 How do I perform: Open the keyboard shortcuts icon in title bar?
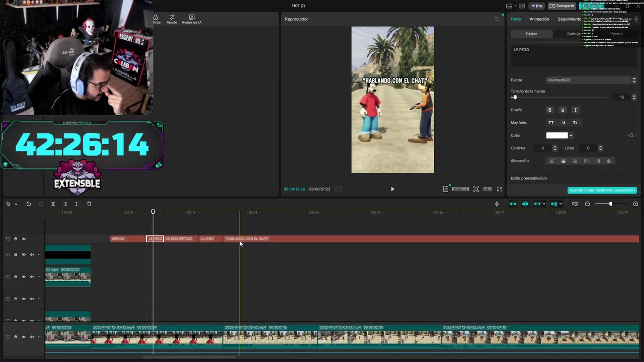click(x=522, y=6)
